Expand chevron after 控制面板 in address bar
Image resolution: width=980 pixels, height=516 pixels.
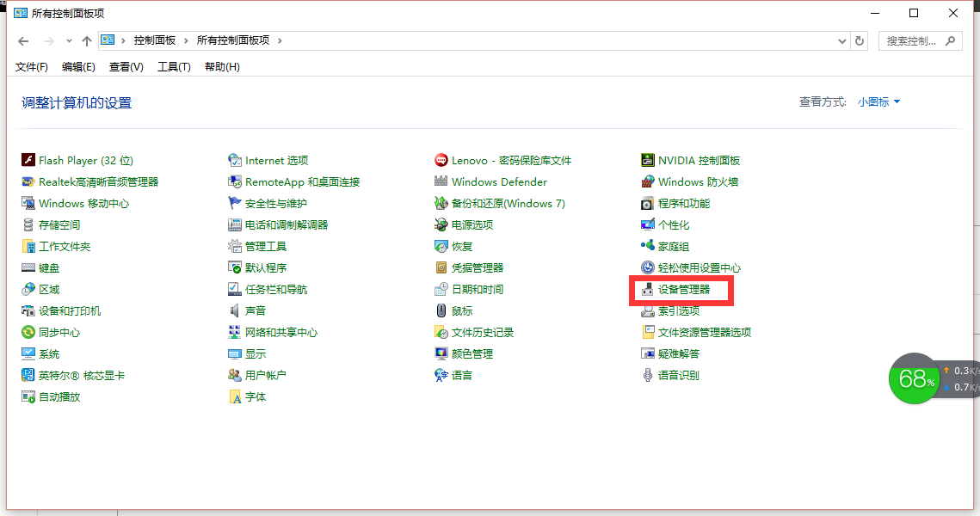point(186,40)
